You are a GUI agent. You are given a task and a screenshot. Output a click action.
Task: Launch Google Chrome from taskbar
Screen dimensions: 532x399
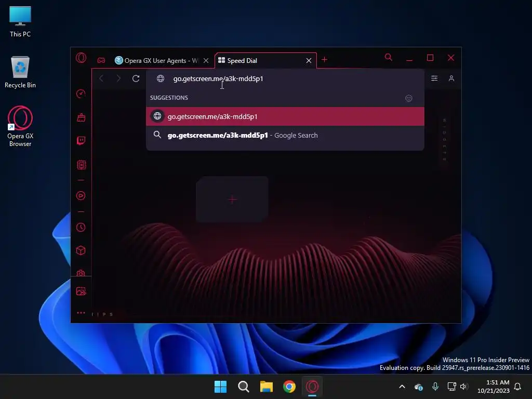[289, 387]
